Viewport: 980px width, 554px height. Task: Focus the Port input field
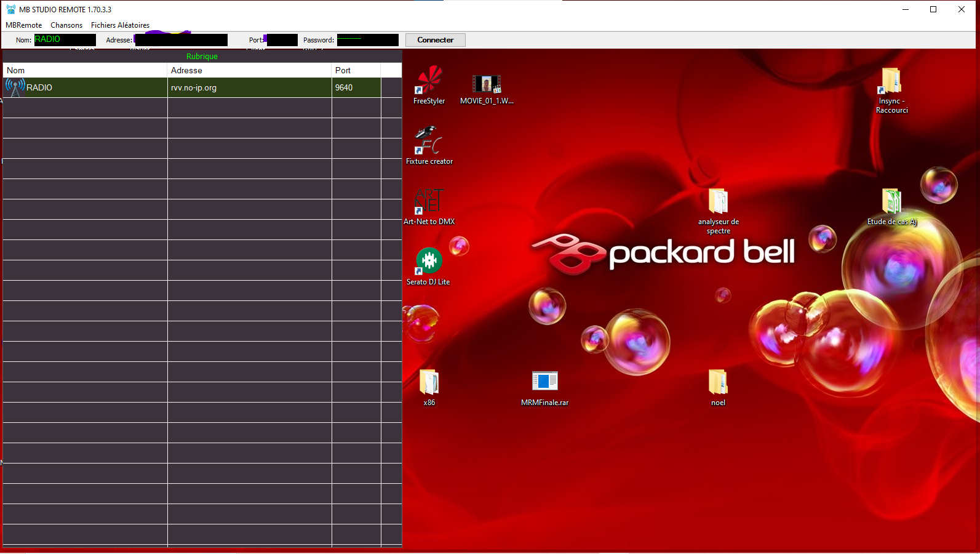click(x=282, y=40)
